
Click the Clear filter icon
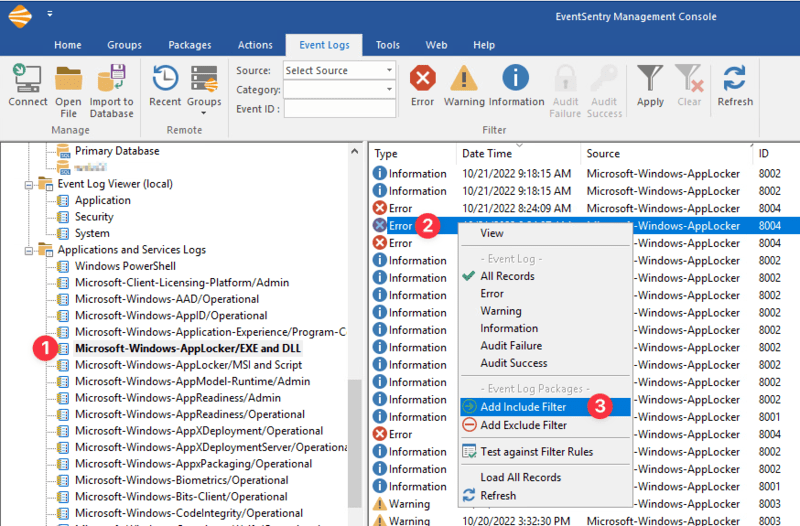click(x=689, y=78)
